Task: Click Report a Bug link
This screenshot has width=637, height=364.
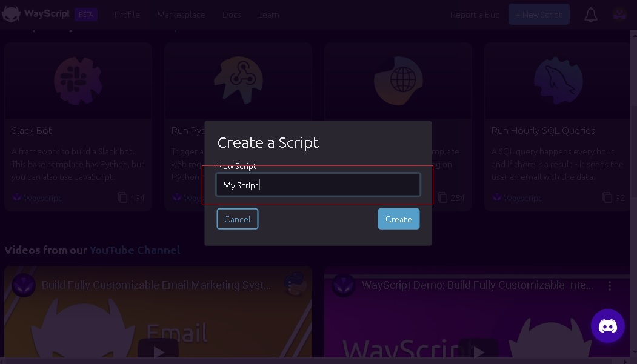Action: (475, 15)
